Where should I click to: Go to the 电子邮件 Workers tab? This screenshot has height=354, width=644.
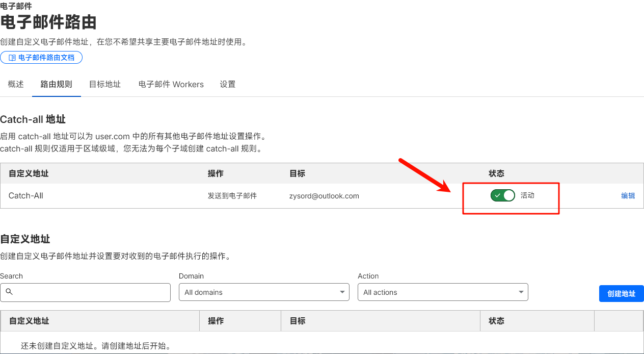pyautogui.click(x=171, y=84)
